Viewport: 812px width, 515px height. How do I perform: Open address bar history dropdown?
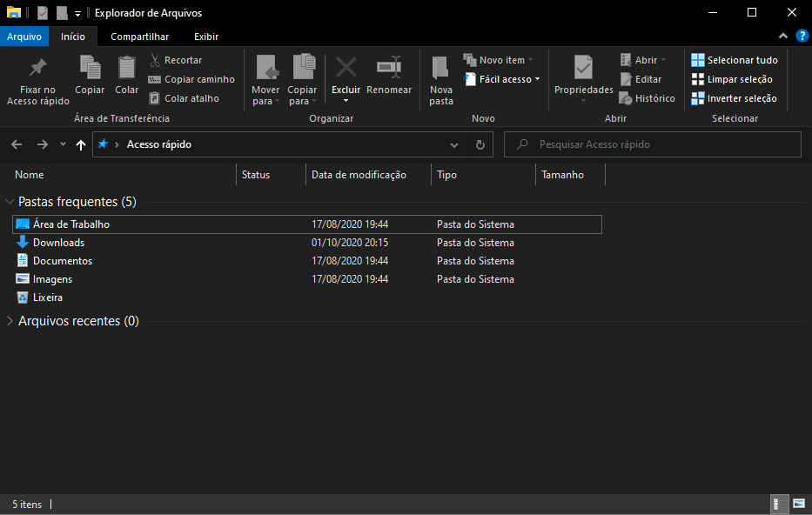tap(454, 145)
